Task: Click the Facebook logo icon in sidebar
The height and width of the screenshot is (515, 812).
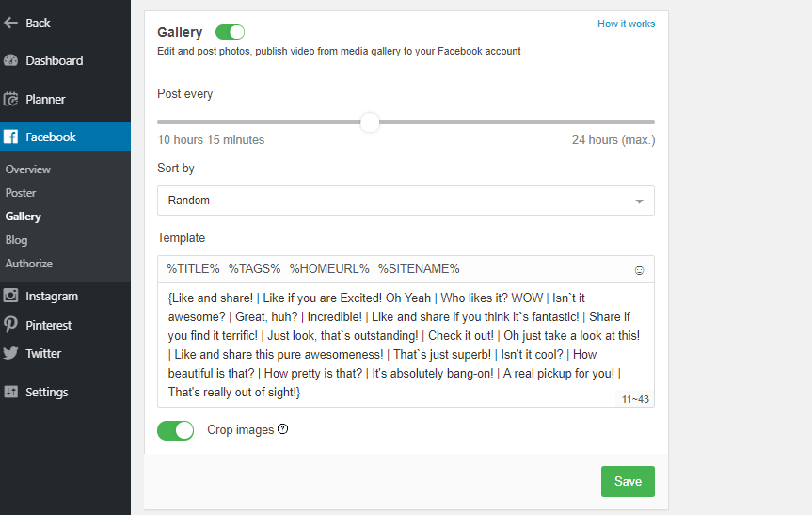Action: (11, 137)
